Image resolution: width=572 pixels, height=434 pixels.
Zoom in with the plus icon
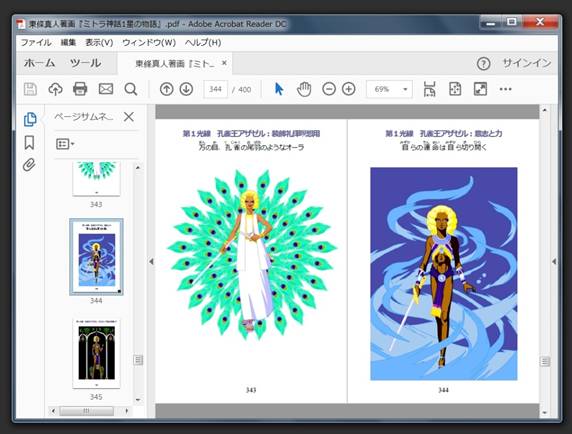coord(349,89)
